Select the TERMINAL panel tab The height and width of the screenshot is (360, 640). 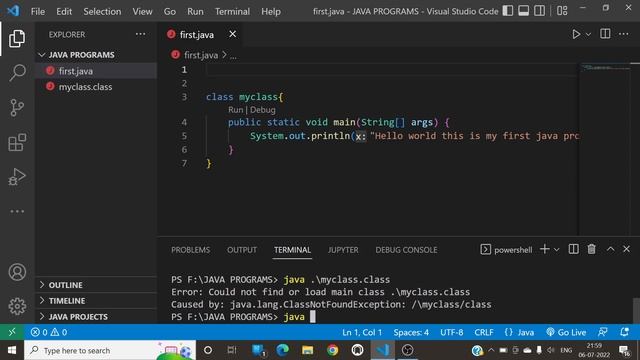292,250
